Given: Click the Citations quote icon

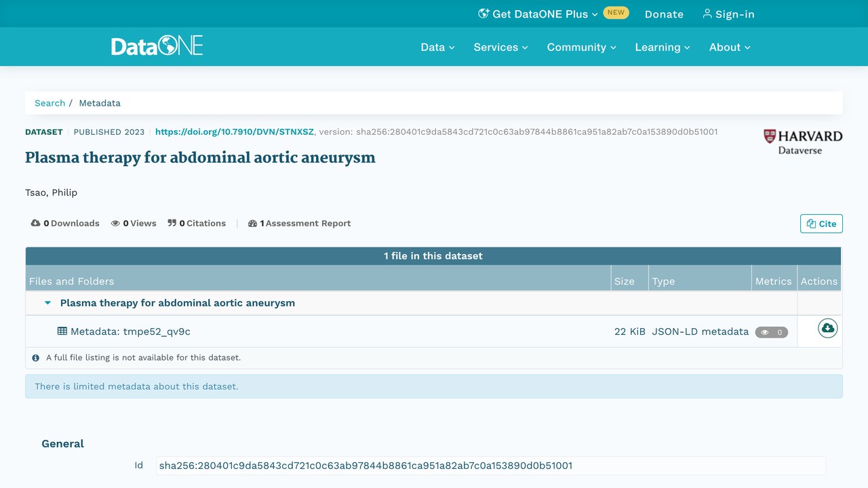Looking at the screenshot, I should [172, 223].
